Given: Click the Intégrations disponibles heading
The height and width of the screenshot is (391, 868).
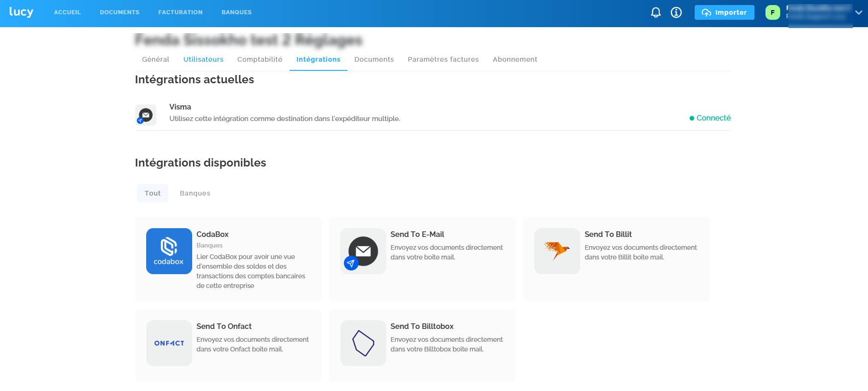Looking at the screenshot, I should (x=200, y=163).
